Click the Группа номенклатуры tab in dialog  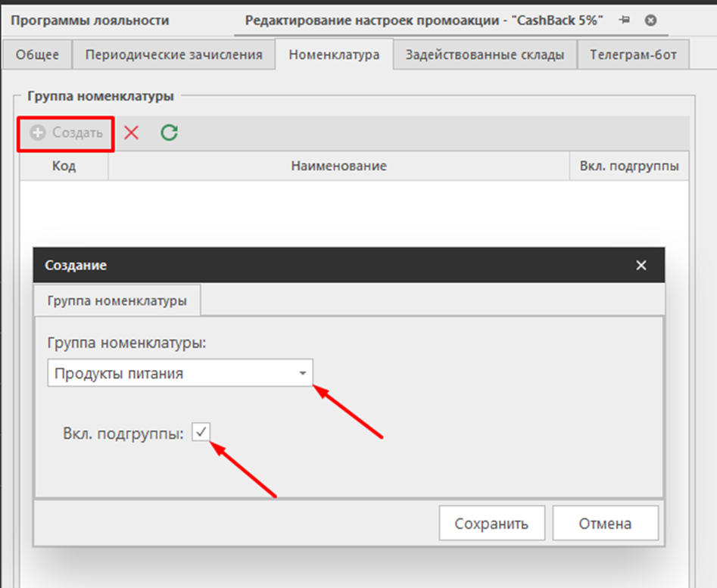117,300
